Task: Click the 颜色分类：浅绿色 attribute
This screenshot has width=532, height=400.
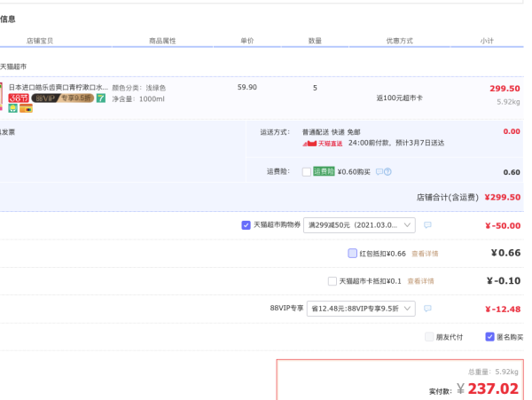Action: click(139, 88)
